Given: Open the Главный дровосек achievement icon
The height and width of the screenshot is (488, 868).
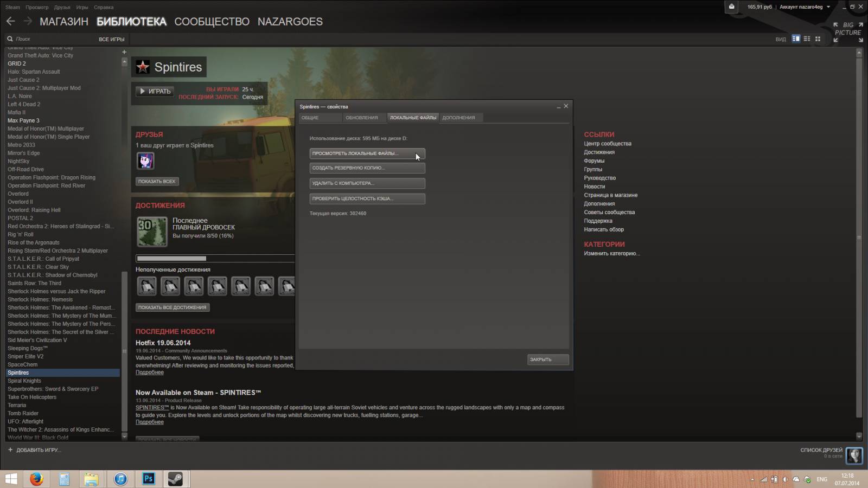Looking at the screenshot, I should pos(152,232).
